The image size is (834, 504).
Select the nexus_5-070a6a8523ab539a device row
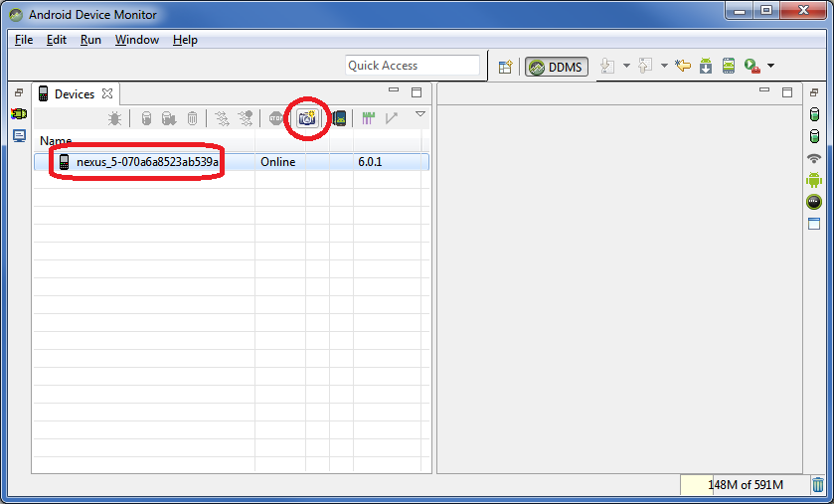pos(232,162)
